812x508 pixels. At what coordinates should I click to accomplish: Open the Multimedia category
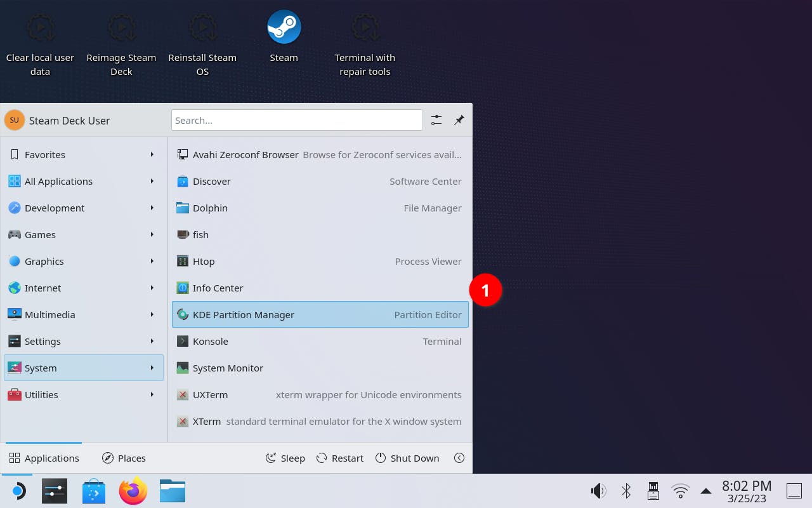point(84,314)
